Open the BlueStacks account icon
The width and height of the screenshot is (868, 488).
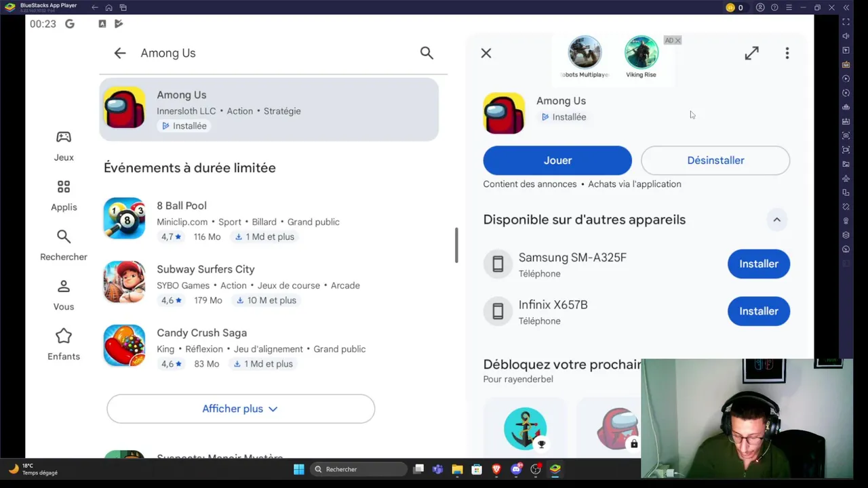760,7
